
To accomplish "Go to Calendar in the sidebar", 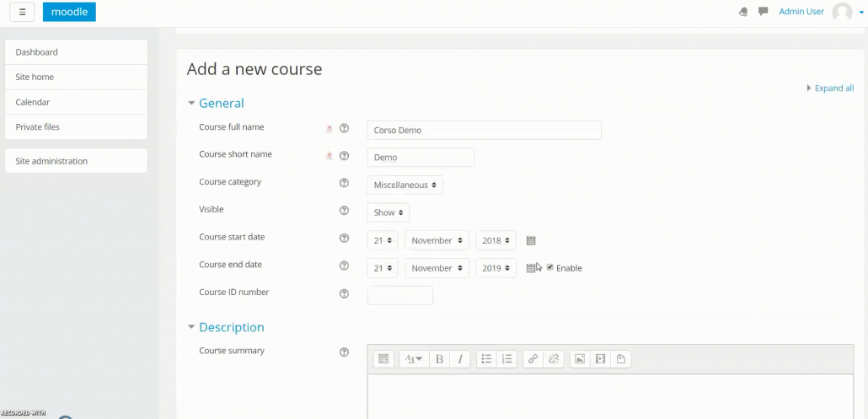I will 76,102.
